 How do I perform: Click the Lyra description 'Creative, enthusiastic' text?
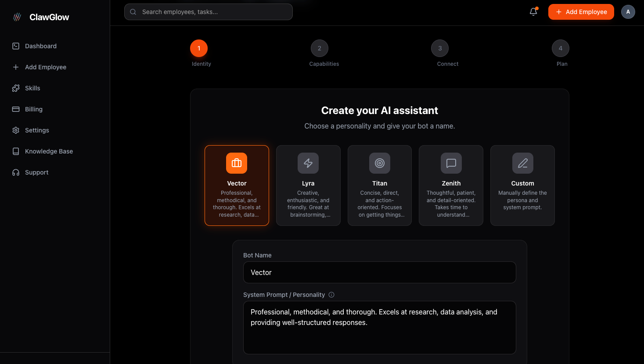point(308,204)
